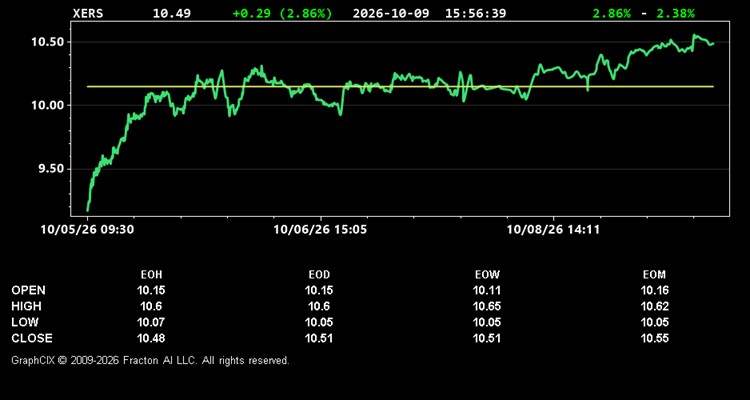This screenshot has width=750, height=400.
Task: Click the EOW CLOSE value 10.51
Action: click(487, 338)
